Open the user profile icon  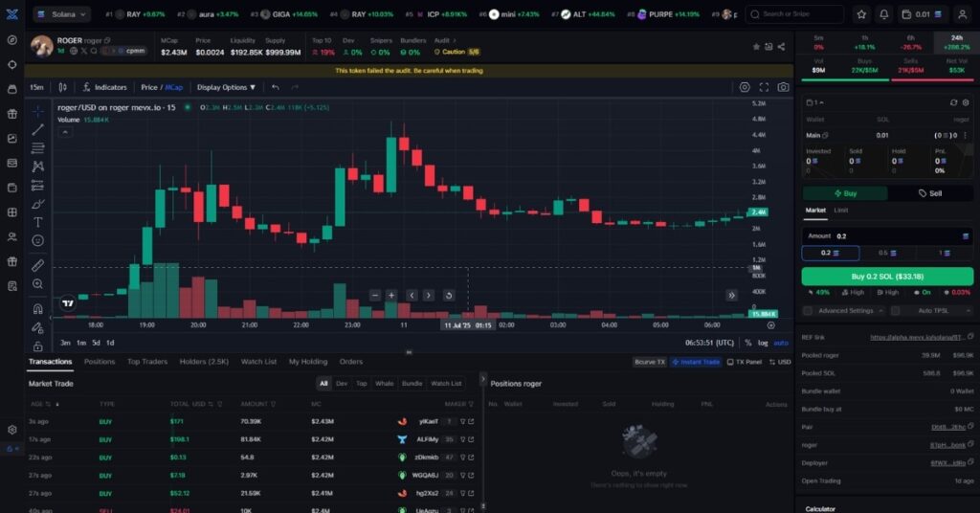coord(963,13)
